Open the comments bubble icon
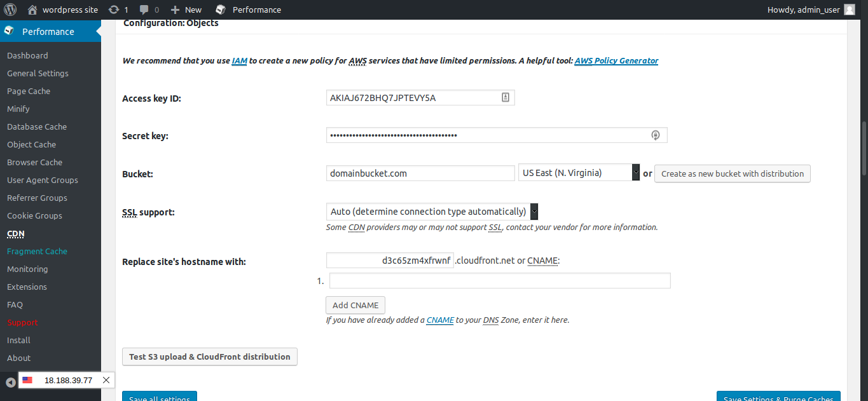This screenshot has width=868, height=401. click(x=144, y=10)
